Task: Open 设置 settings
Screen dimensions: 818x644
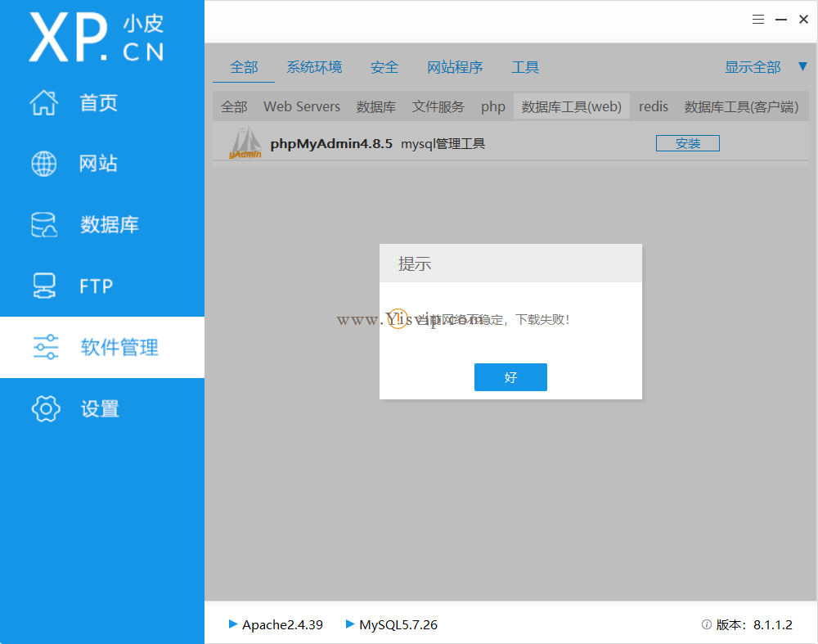Action: [102, 408]
